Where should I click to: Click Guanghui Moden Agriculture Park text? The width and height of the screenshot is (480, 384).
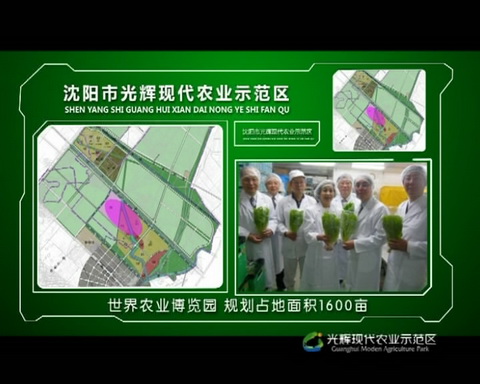pyautogui.click(x=380, y=349)
